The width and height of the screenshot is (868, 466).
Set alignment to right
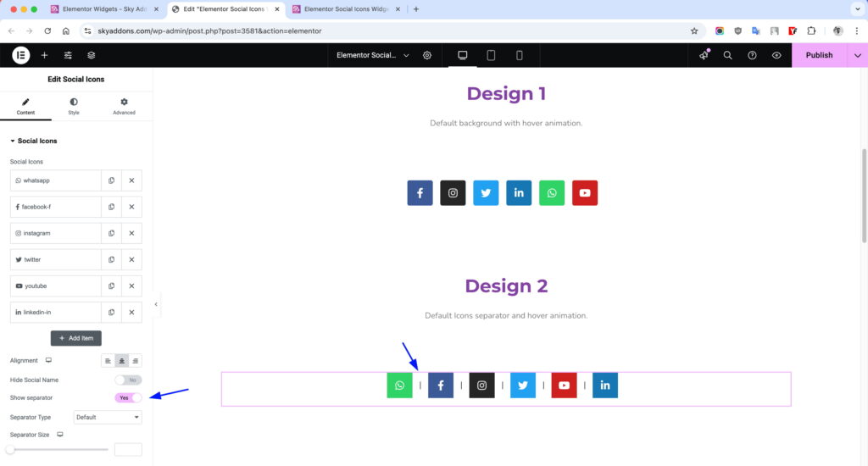point(135,361)
